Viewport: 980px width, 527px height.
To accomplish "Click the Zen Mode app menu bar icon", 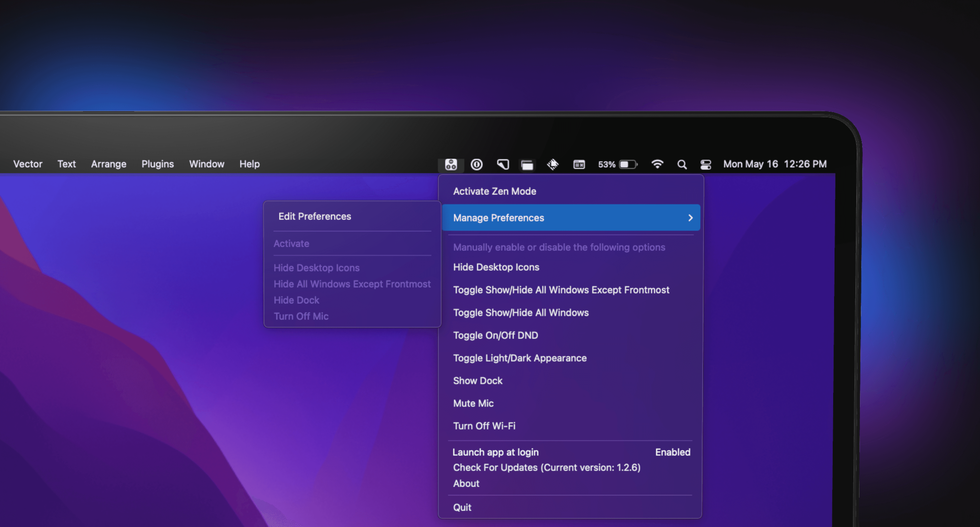I will point(451,164).
